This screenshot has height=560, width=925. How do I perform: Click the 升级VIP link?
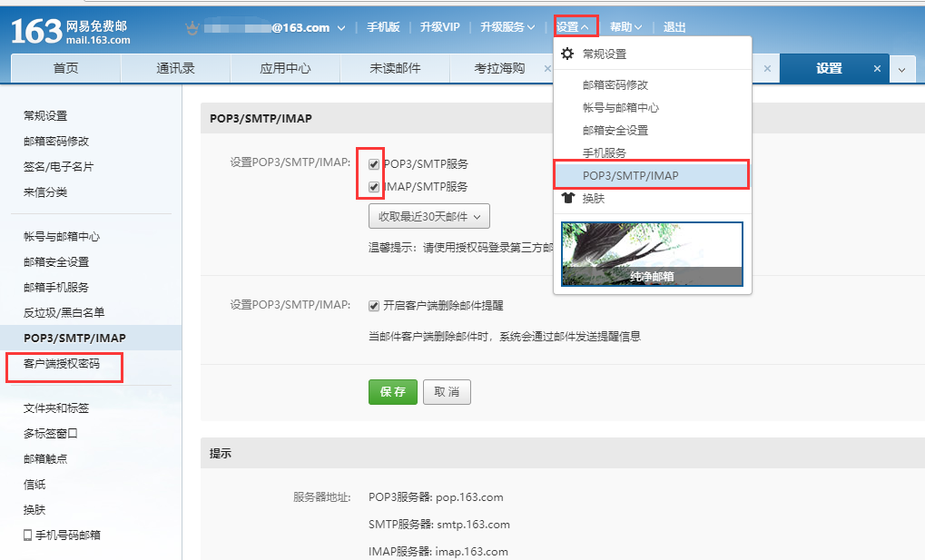pos(439,27)
